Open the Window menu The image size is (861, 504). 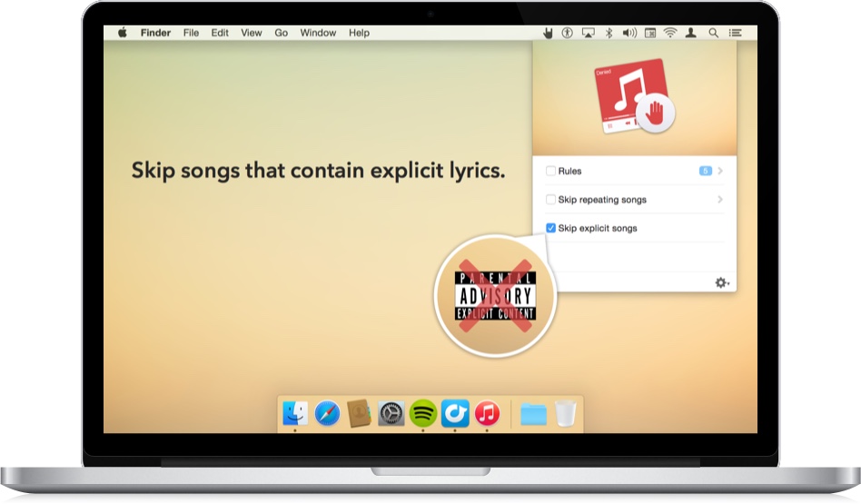point(318,33)
